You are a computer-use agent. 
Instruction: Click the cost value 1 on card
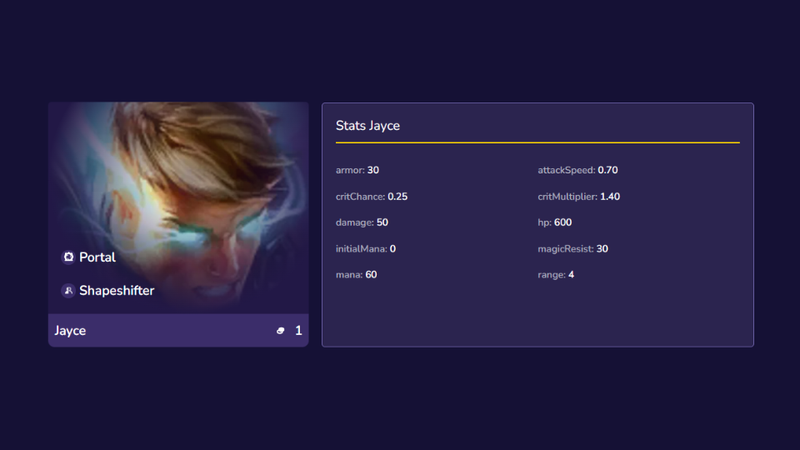click(x=298, y=331)
